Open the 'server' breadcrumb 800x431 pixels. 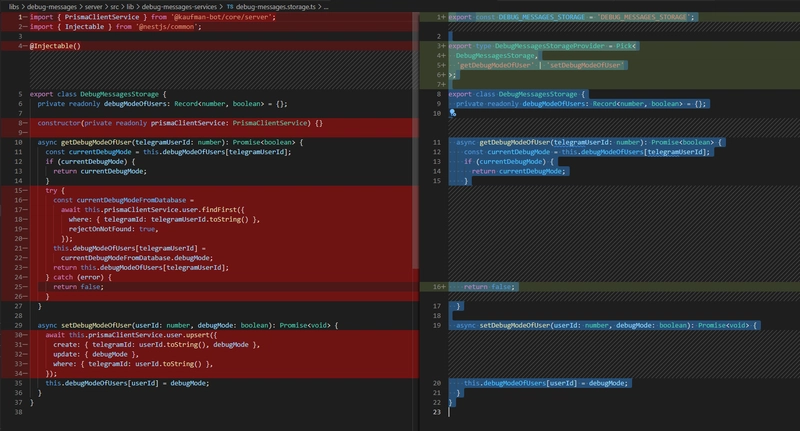click(x=94, y=7)
